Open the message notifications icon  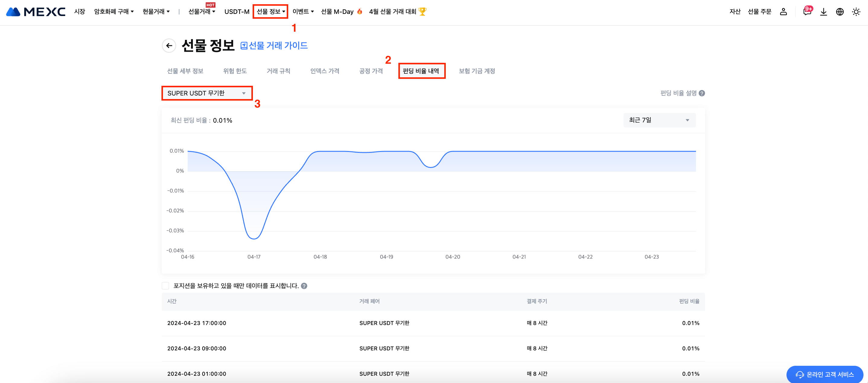tap(807, 12)
